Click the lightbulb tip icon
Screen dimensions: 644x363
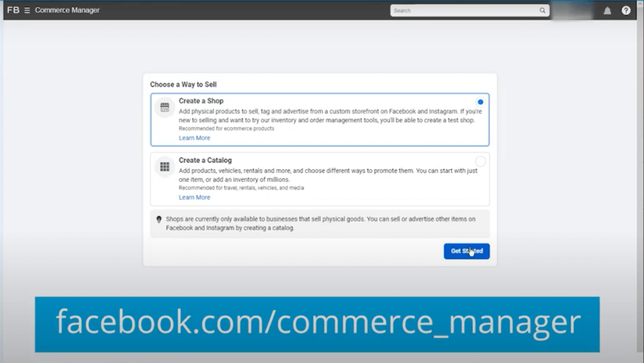tap(159, 220)
